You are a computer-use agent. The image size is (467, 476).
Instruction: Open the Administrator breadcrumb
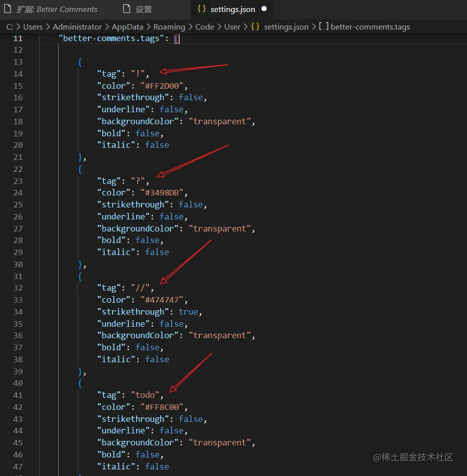[x=77, y=27]
